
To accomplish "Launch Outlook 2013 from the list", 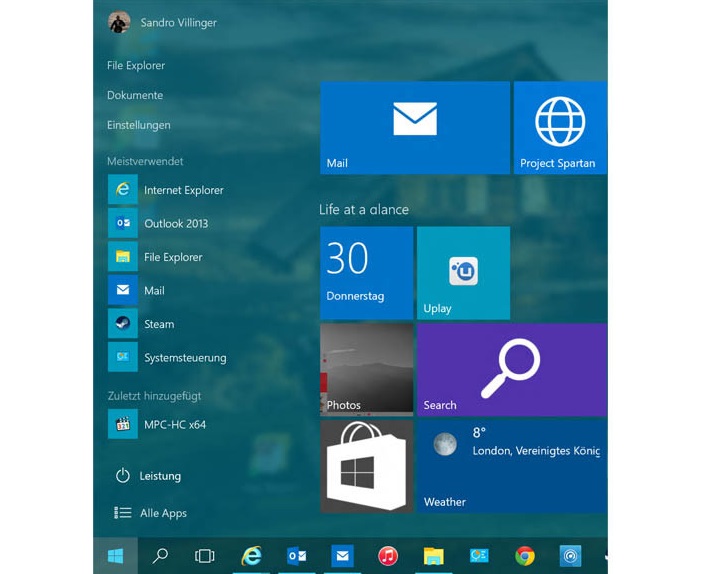I will click(x=158, y=223).
